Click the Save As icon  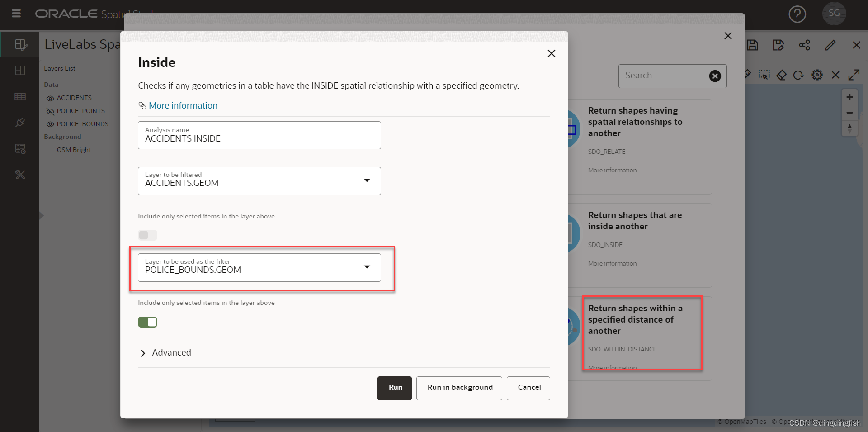(778, 45)
